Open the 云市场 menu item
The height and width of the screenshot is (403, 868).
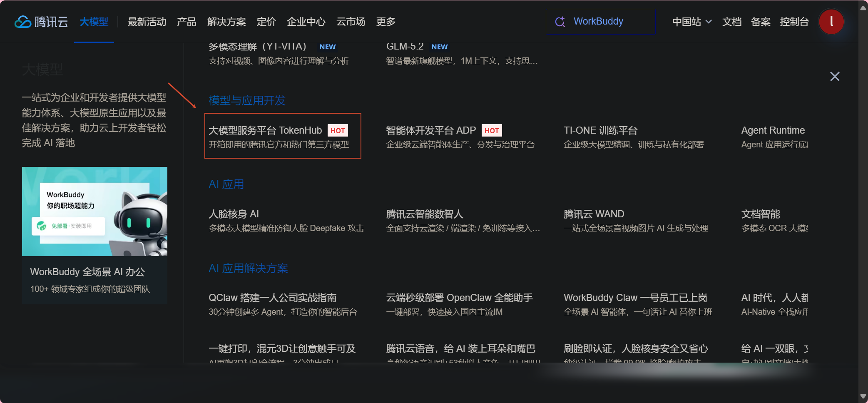pyautogui.click(x=351, y=22)
